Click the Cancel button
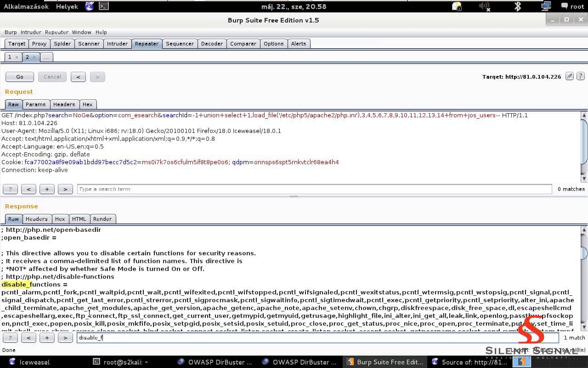Image resolution: width=588 pixels, height=368 pixels. (x=52, y=77)
